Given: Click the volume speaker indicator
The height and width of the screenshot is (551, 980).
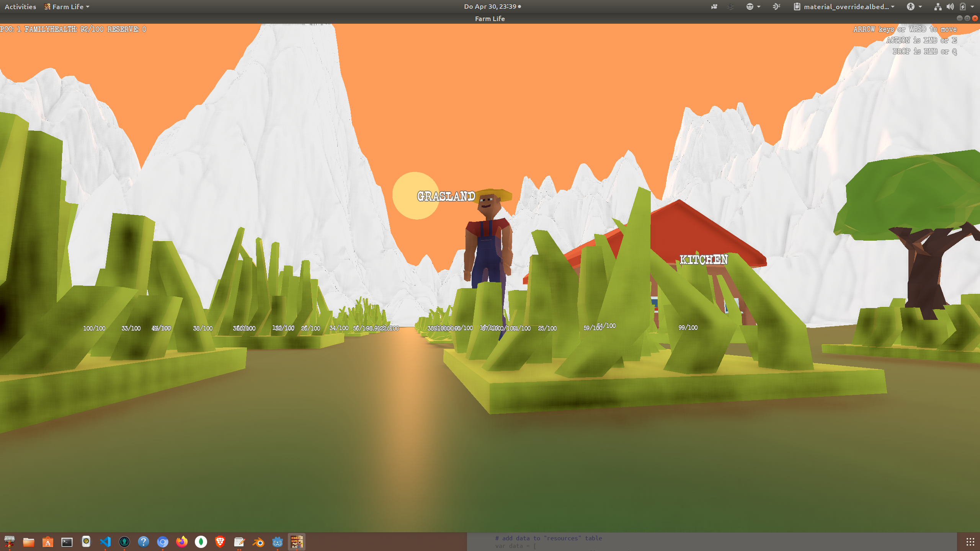Looking at the screenshot, I should pyautogui.click(x=950, y=7).
